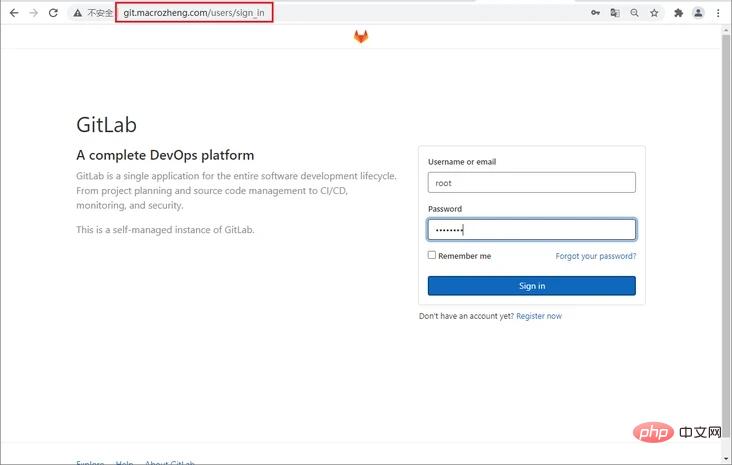
Task: Focus the Password input field
Action: pos(531,230)
